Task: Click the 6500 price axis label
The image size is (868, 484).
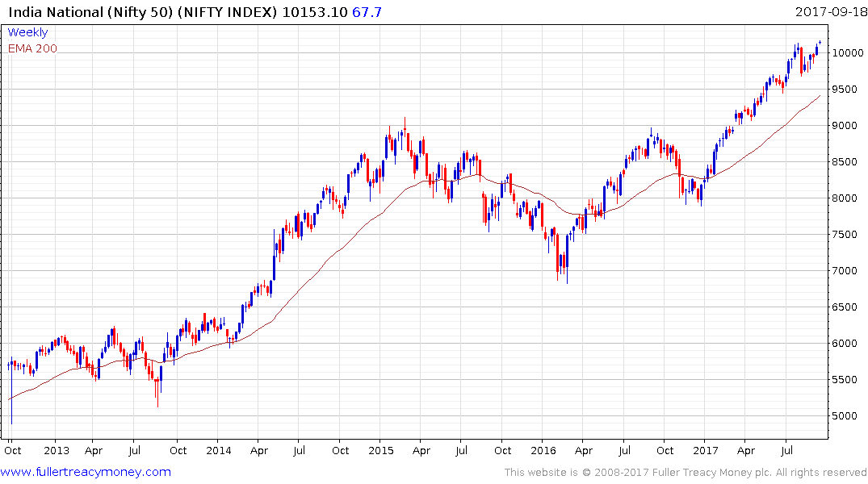Action: pyautogui.click(x=845, y=307)
